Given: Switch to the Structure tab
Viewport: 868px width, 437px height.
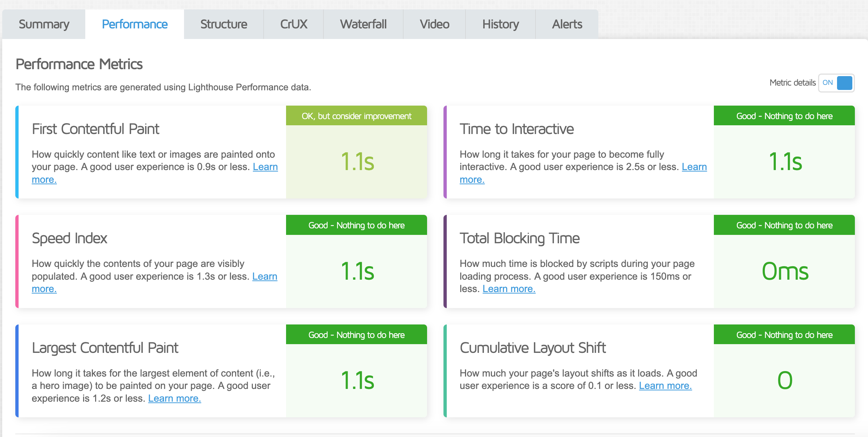Looking at the screenshot, I should [x=223, y=24].
